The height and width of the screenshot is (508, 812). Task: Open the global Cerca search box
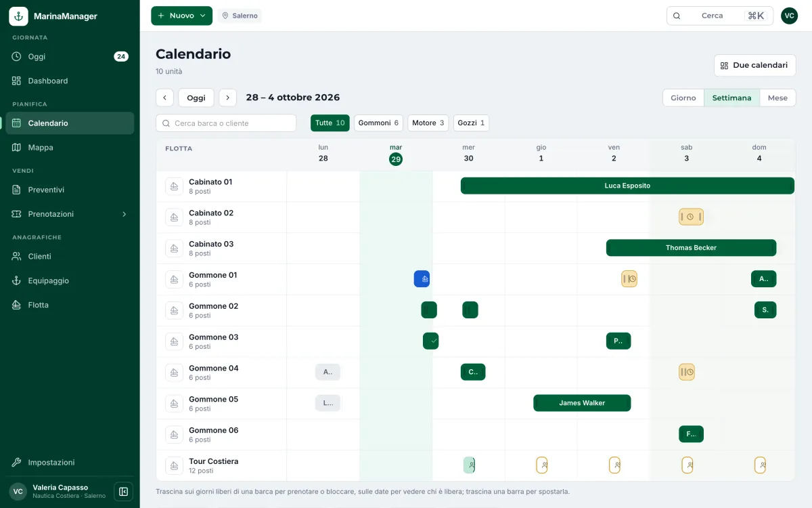720,16
